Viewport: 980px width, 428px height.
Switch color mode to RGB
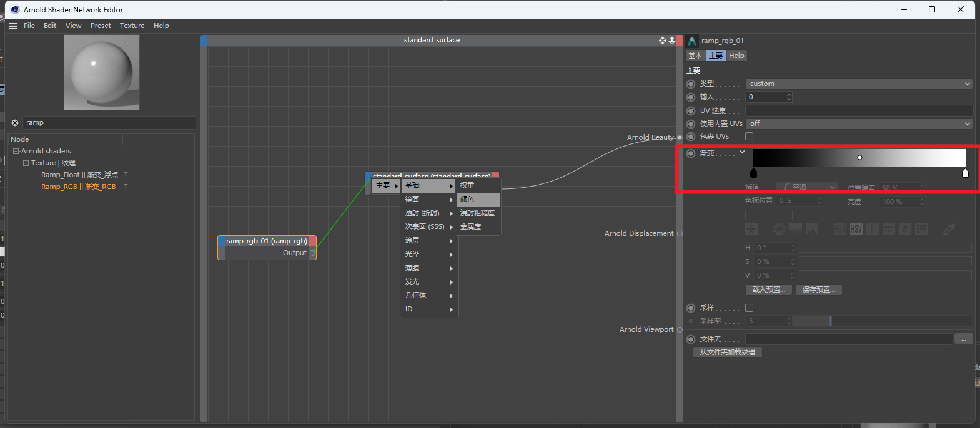click(x=840, y=229)
